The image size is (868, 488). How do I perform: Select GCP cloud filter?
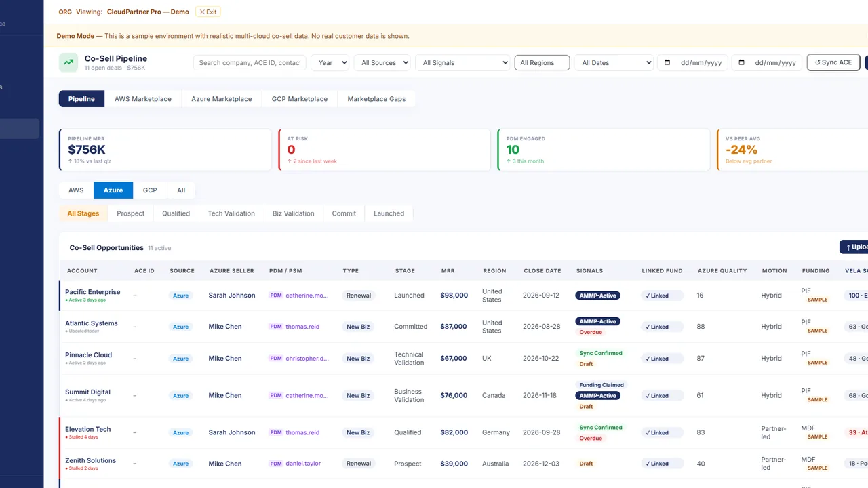pos(150,190)
